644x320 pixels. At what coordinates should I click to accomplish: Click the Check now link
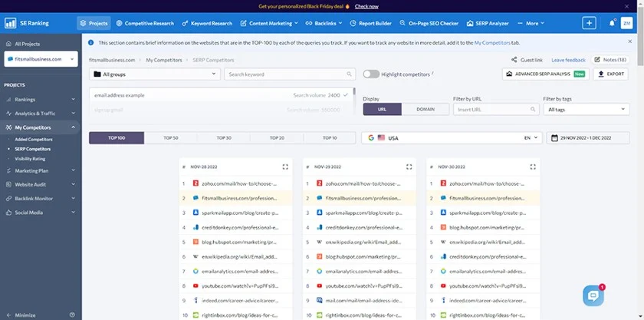pos(366,6)
